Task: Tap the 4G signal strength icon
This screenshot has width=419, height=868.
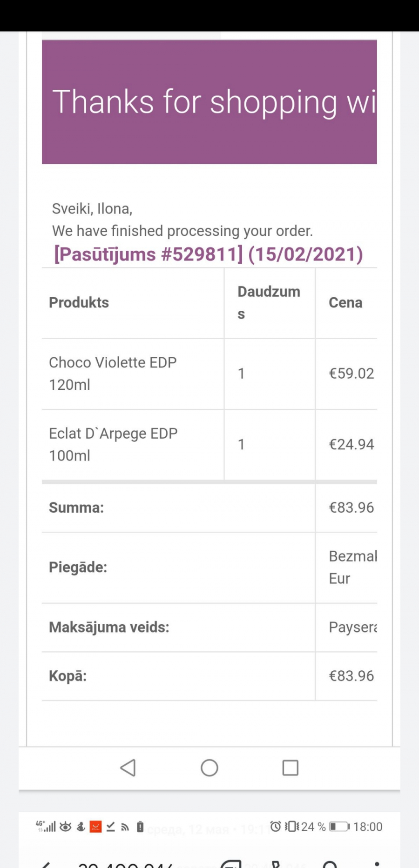Action: tap(46, 827)
